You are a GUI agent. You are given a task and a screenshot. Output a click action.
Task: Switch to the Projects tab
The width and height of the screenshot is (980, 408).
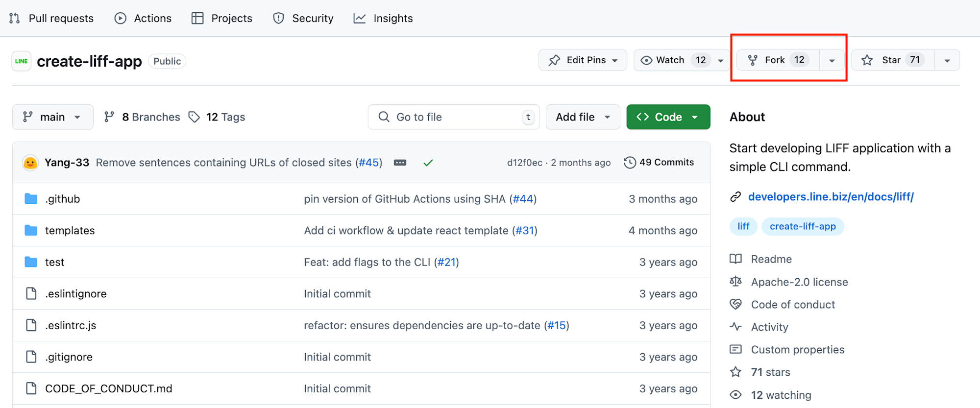point(222,18)
